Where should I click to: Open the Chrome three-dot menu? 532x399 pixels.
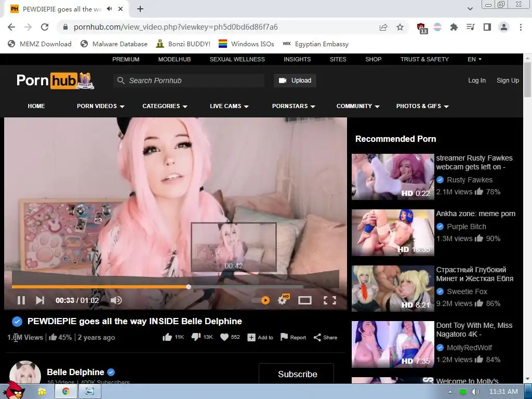tap(521, 27)
